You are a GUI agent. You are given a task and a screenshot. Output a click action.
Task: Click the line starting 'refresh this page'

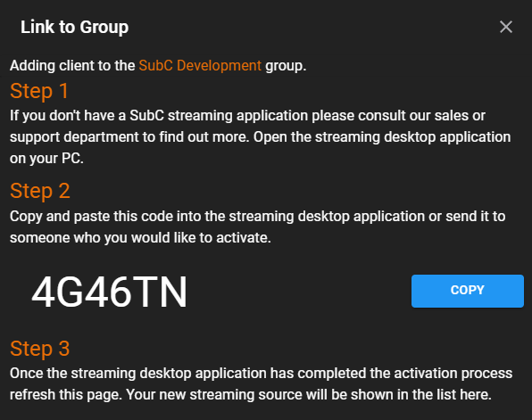coord(251,394)
